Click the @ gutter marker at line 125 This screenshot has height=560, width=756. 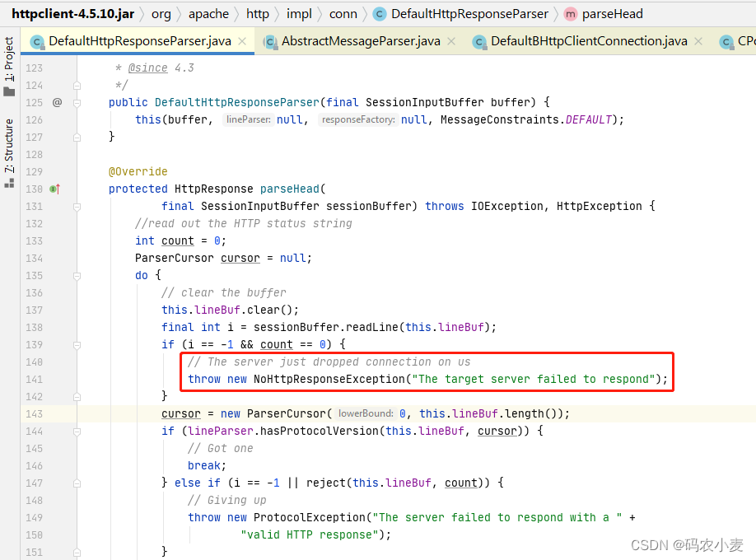pyautogui.click(x=57, y=102)
